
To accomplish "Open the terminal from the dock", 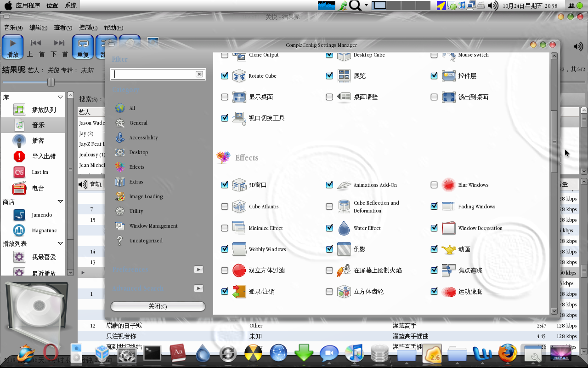I will 152,353.
